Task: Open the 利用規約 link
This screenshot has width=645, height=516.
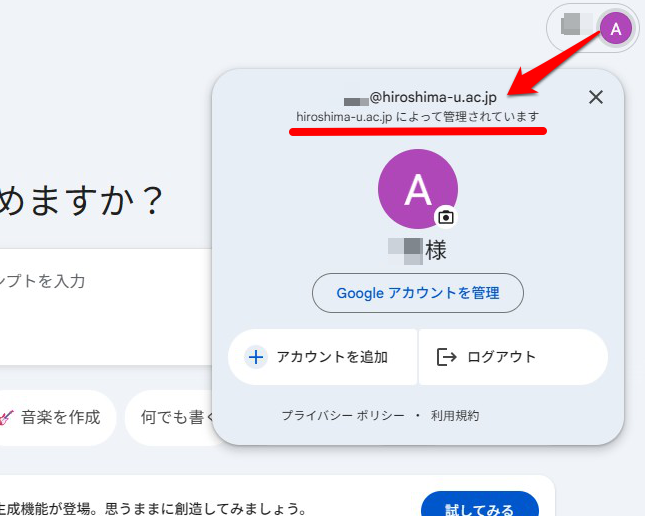Action: tap(455, 415)
